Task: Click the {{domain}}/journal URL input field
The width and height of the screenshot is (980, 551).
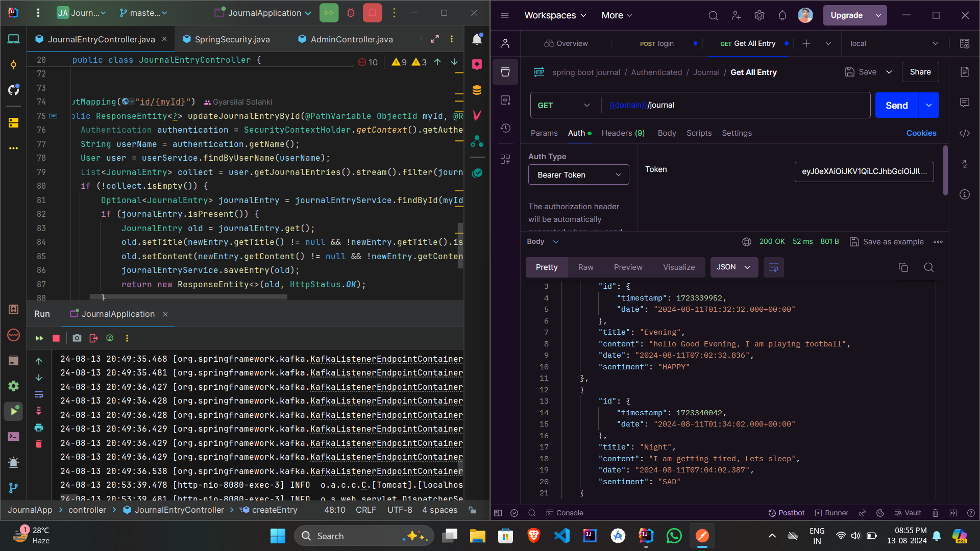Action: (715, 105)
